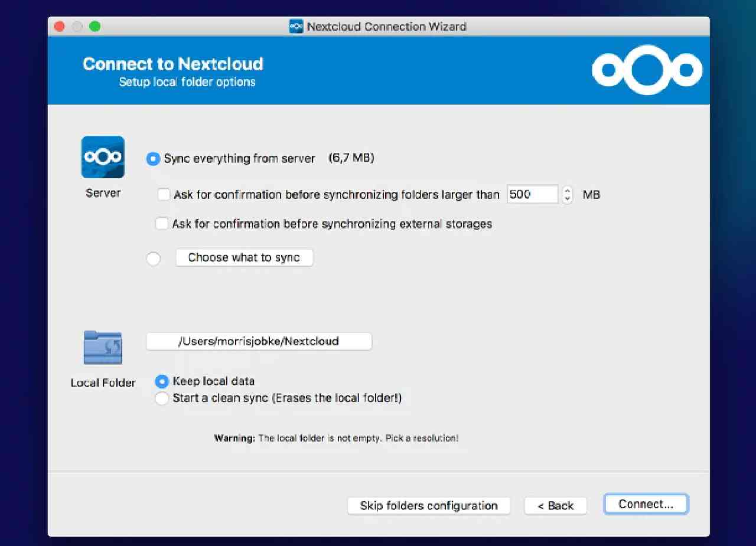Open the Choose what to sync dialog
Screen dimensions: 756x546
point(244,258)
